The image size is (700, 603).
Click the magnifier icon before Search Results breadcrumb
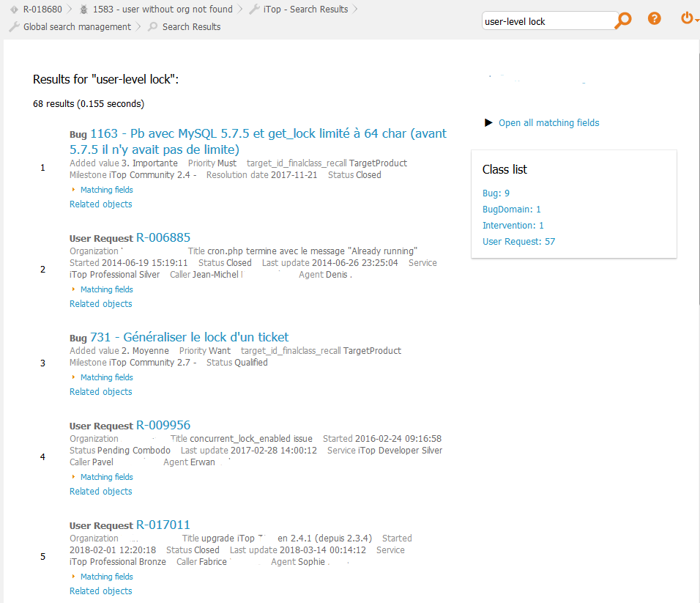tap(153, 27)
